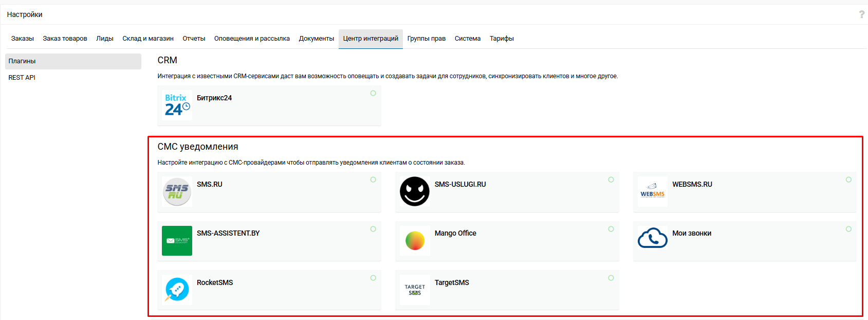Toggle the SMS-USLUGI.RU status indicator
Viewport: 868px width, 320px height.
tap(611, 180)
